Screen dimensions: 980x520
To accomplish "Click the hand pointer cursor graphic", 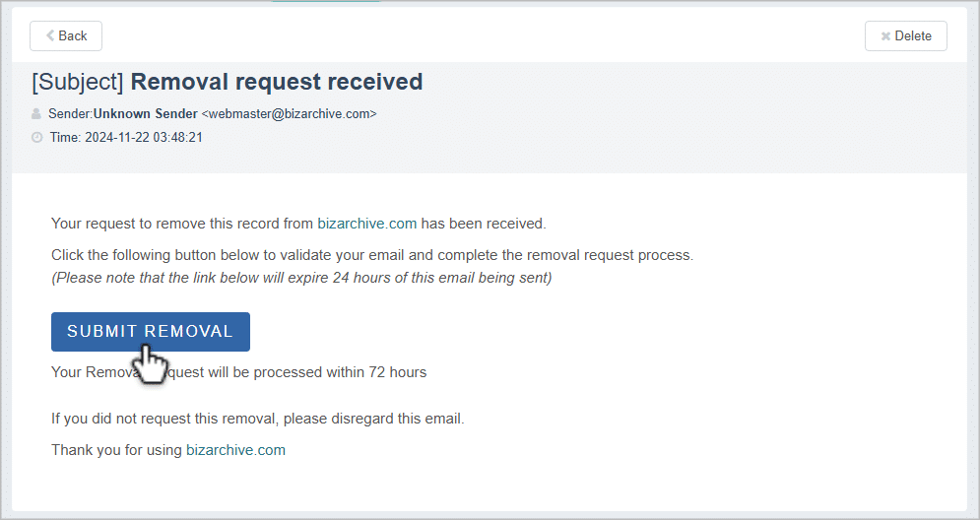I will 151,363.
